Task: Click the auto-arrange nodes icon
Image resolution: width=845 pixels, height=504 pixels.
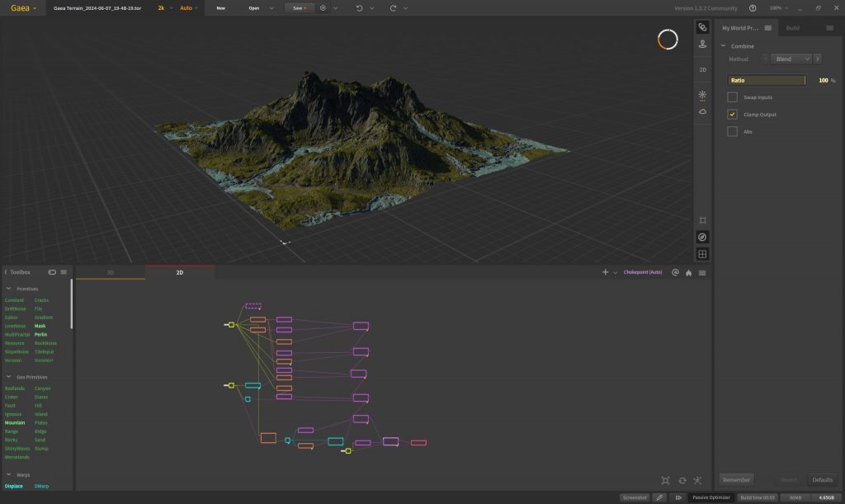Action: (x=698, y=480)
